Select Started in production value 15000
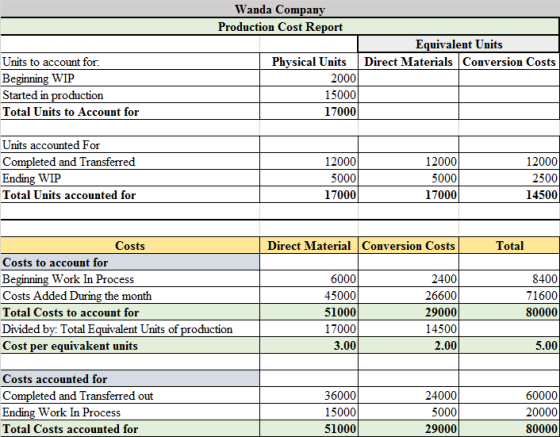 (340, 95)
